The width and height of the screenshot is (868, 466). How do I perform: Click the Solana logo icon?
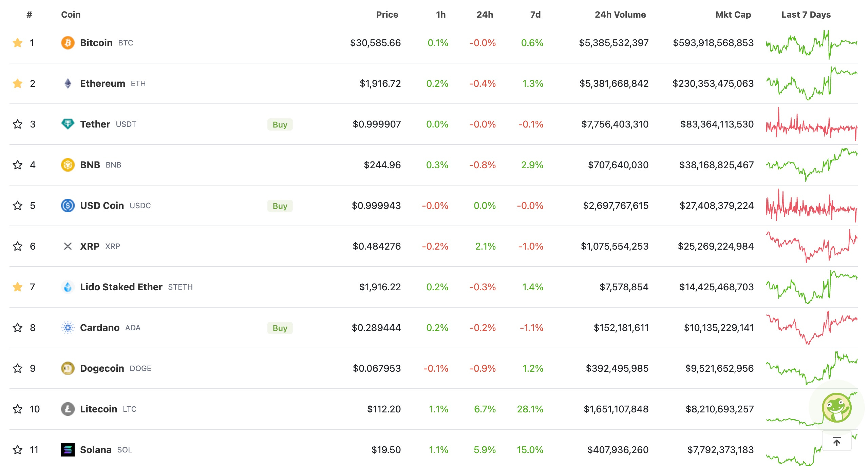point(68,450)
